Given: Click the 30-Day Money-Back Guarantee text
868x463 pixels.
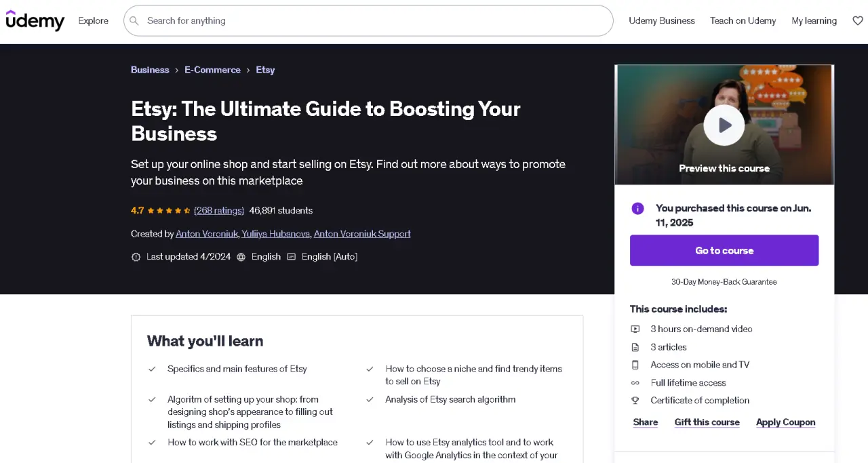Looking at the screenshot, I should coord(724,282).
